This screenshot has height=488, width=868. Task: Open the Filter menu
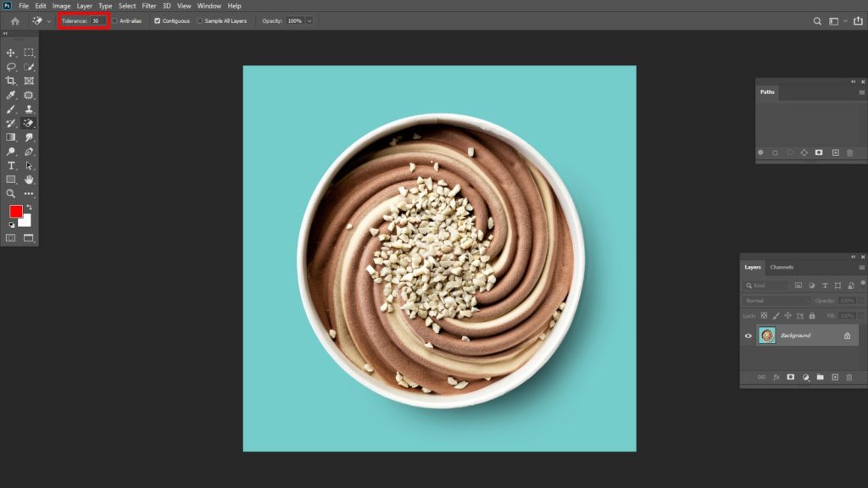click(149, 6)
